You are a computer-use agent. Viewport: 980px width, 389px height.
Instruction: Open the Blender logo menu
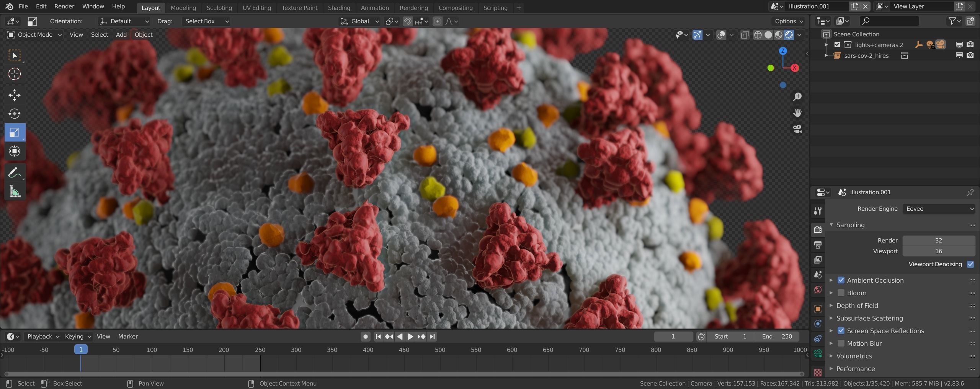point(9,7)
